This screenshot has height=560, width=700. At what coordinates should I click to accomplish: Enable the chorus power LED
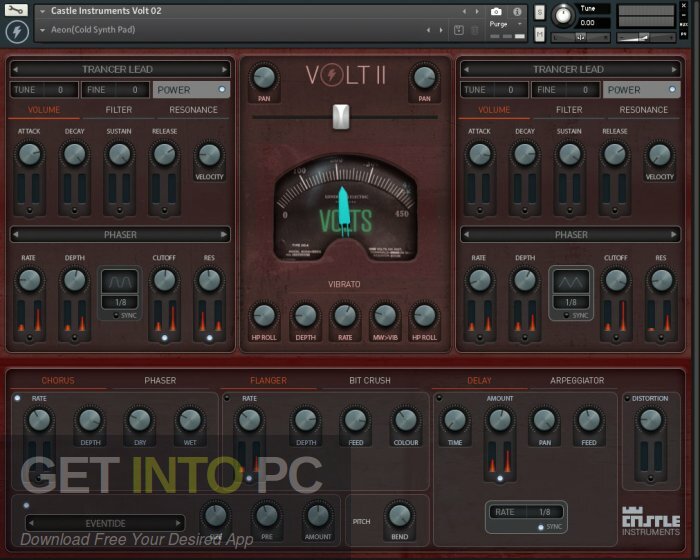click(17, 398)
